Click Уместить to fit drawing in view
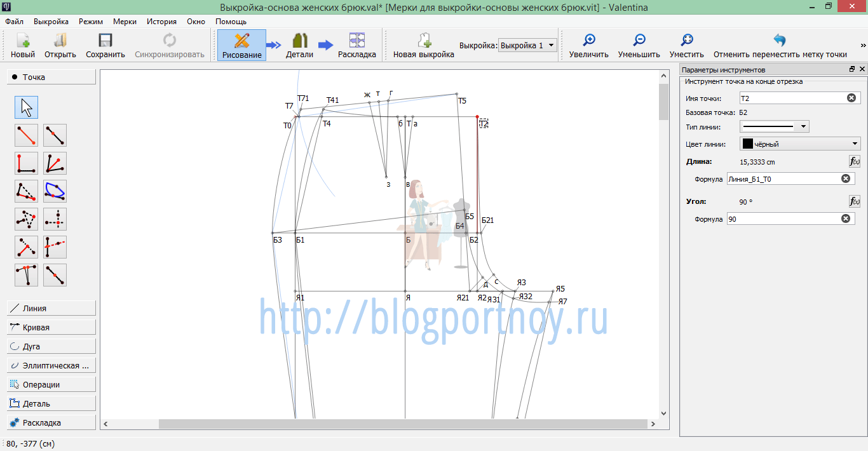This screenshot has width=868, height=451. [x=687, y=46]
